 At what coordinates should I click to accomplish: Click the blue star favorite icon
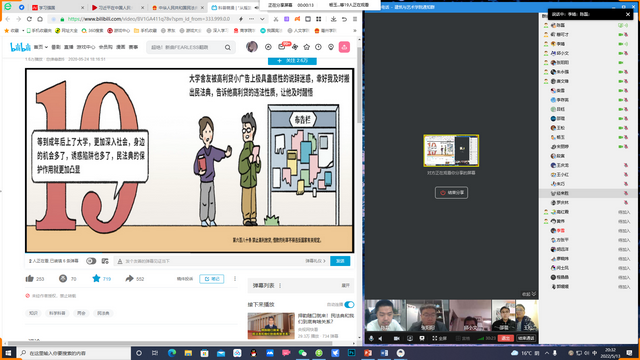(x=96, y=278)
